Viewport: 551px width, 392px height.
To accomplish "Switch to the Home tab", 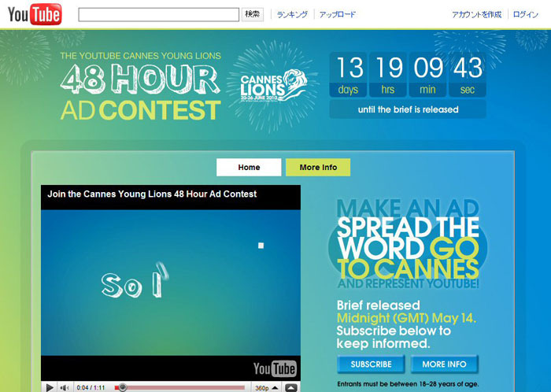I will pos(249,167).
